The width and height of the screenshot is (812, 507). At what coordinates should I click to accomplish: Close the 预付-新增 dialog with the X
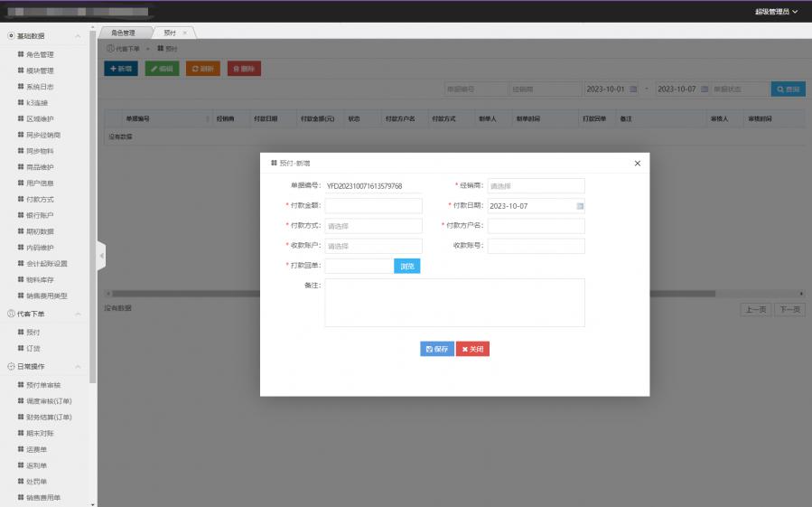pyautogui.click(x=637, y=164)
